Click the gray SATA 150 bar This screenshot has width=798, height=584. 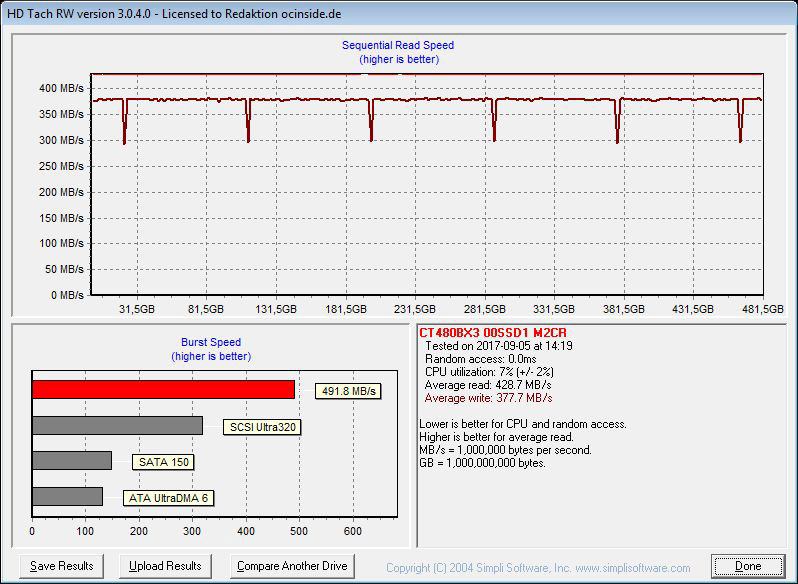(72, 460)
